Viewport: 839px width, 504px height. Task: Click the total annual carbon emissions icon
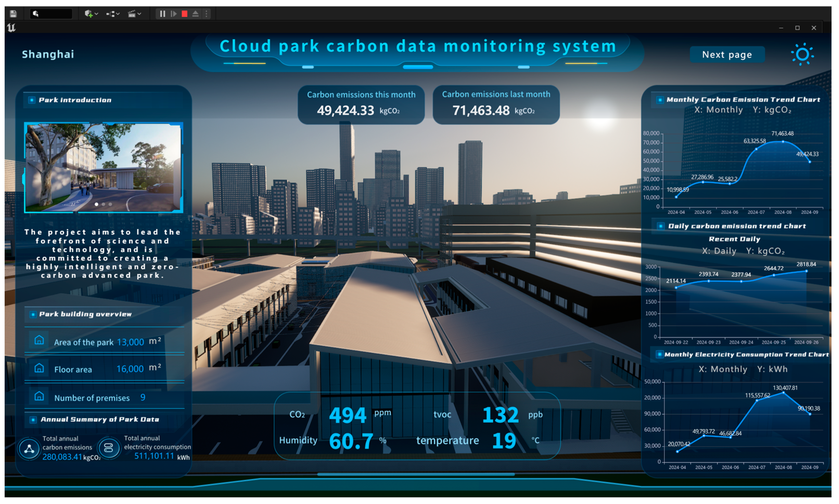point(29,449)
